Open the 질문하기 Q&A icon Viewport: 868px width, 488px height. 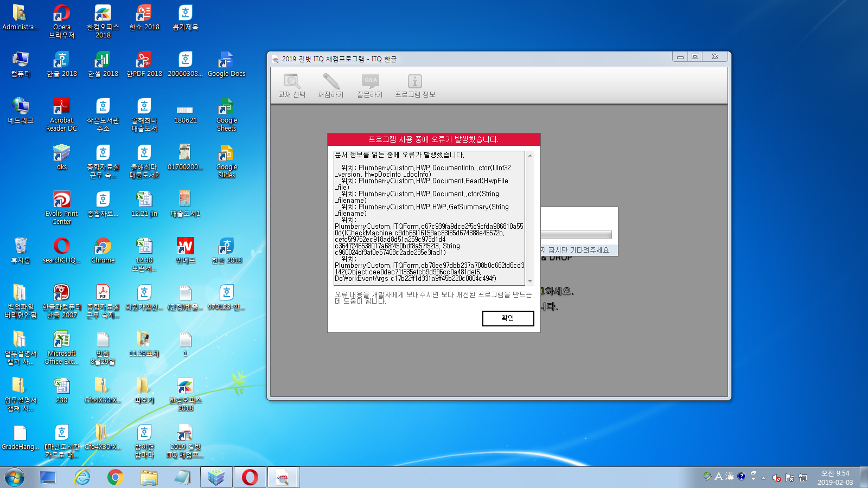pyautogui.click(x=370, y=82)
